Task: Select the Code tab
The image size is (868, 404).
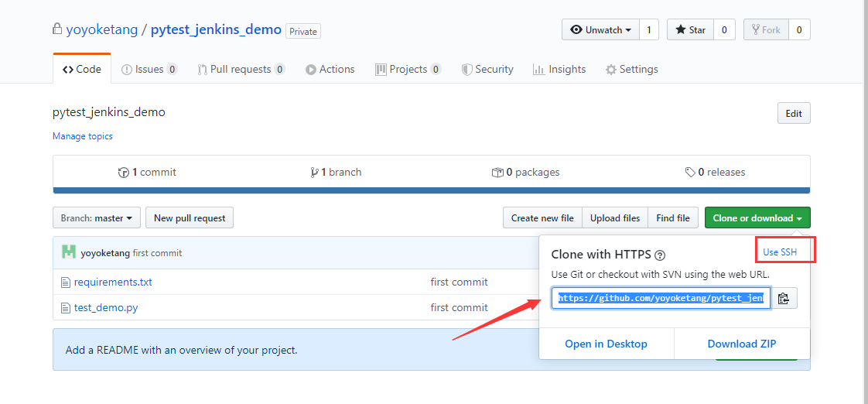Action: point(82,70)
